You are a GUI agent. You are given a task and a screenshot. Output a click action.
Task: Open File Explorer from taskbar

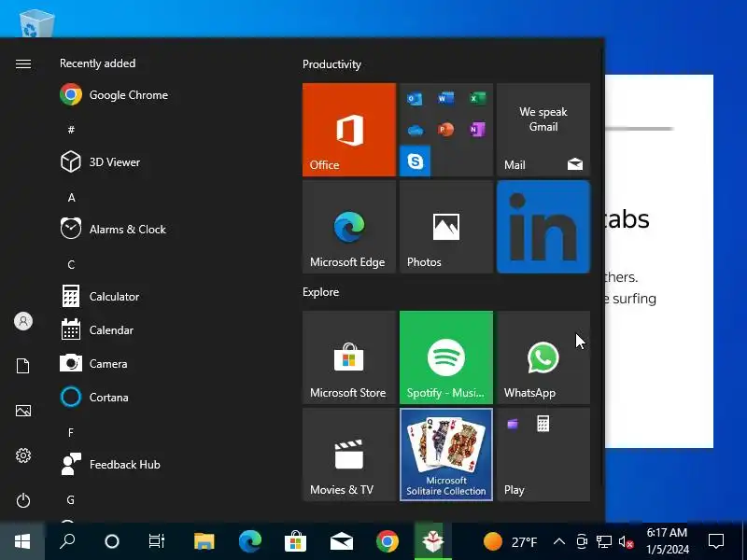click(204, 541)
